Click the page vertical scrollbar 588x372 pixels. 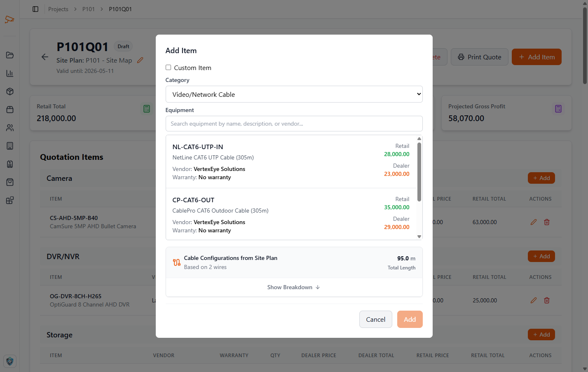[585, 46]
